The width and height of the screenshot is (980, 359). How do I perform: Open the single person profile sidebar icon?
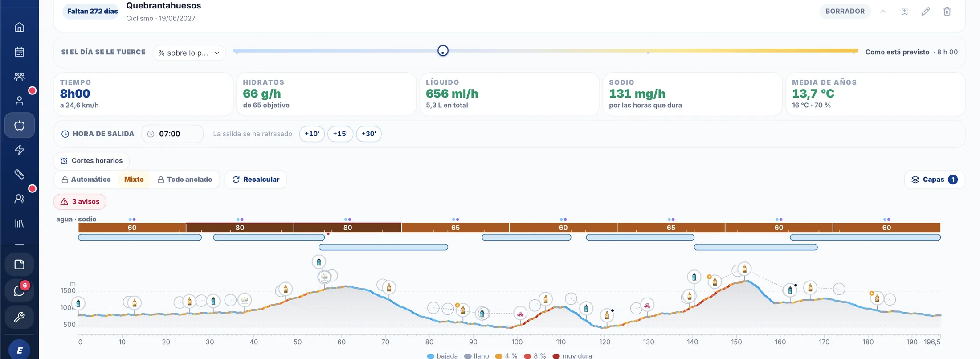tap(20, 101)
